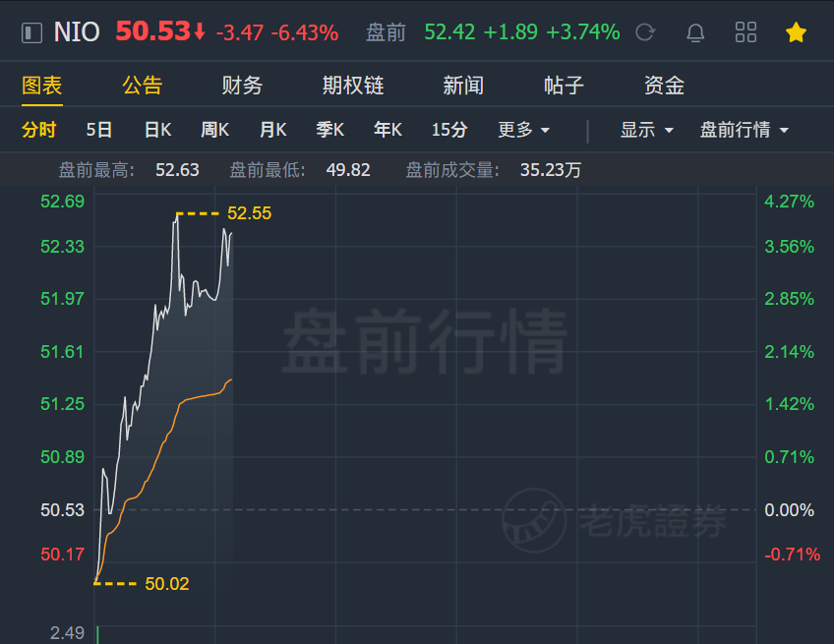Open the grid layout icon
Screen dimensions: 834x644
[745, 31]
